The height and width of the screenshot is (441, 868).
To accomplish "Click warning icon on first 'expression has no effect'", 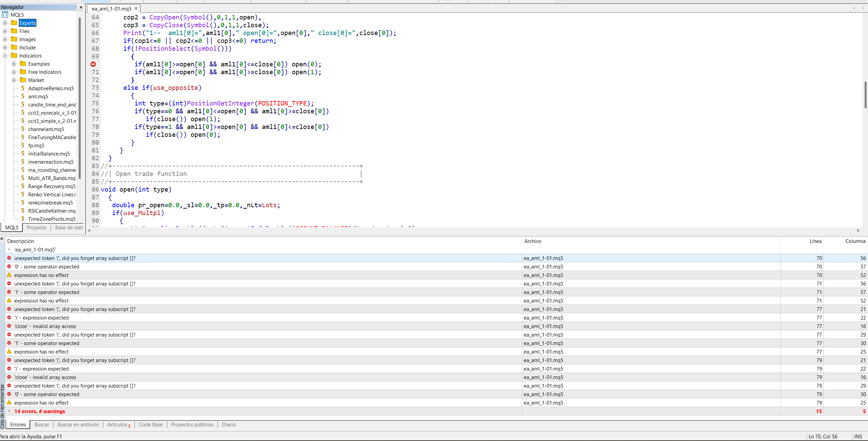I will 9,275.
